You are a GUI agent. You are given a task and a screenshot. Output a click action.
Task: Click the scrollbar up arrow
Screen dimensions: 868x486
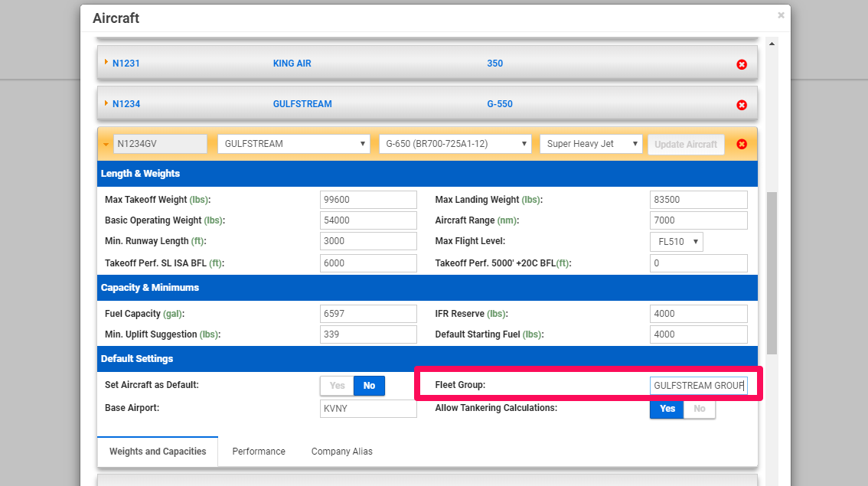(x=772, y=44)
